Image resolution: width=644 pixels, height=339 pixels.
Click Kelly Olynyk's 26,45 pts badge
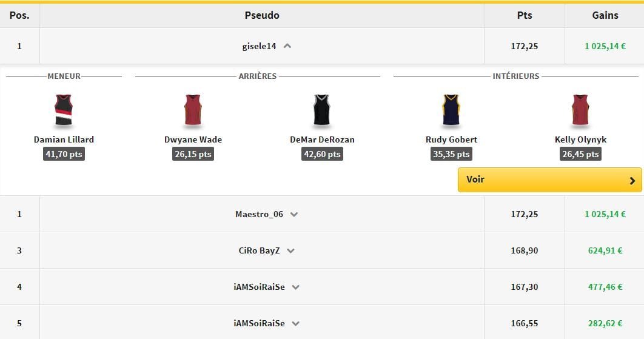click(x=580, y=154)
